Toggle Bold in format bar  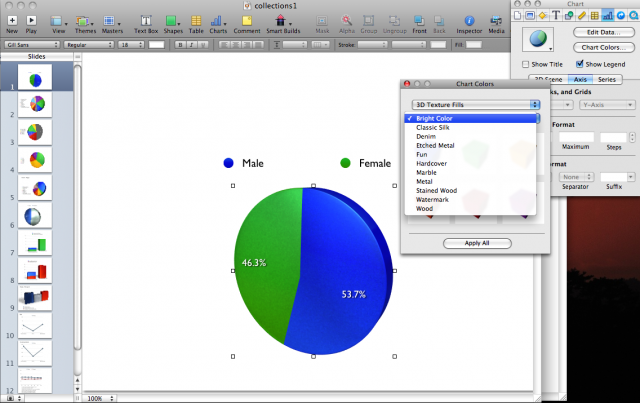click(180, 45)
